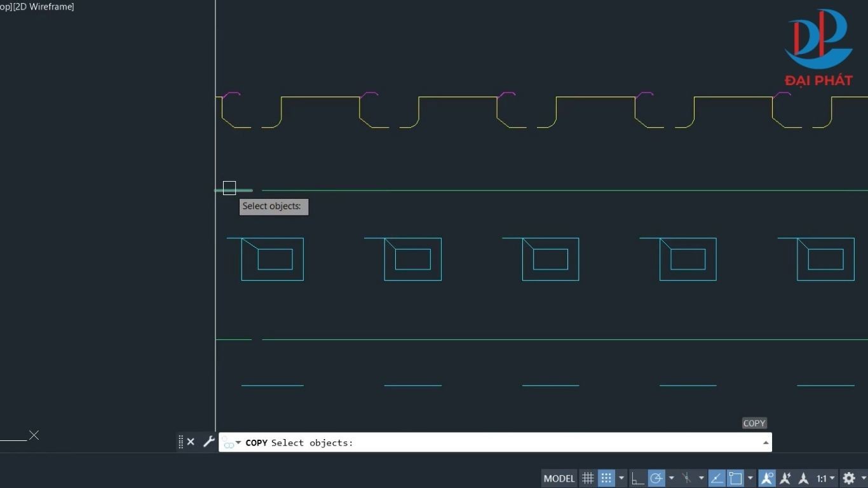868x488 pixels.
Task: Toggle the drawing grid display
Action: 588,478
